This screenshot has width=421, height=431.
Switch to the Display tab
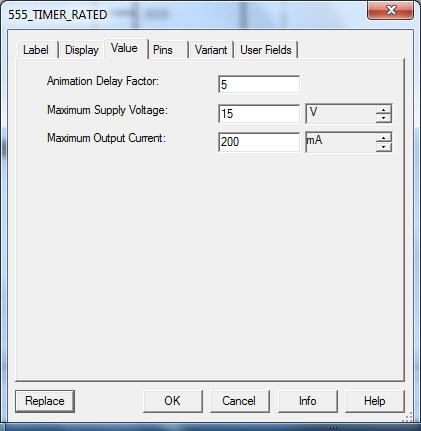point(82,50)
